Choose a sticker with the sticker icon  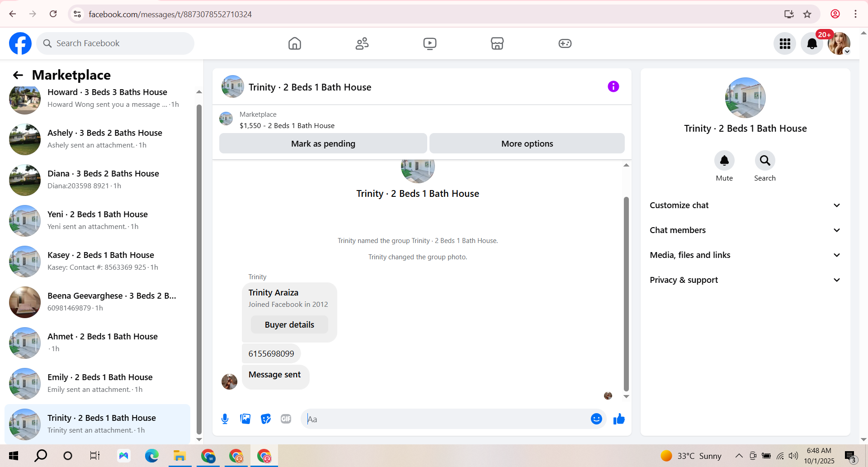[266, 419]
